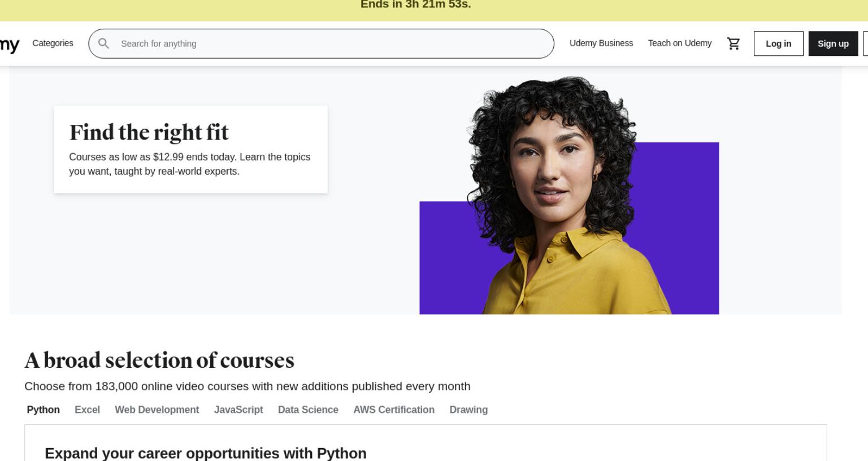Click the Log in button

(778, 44)
